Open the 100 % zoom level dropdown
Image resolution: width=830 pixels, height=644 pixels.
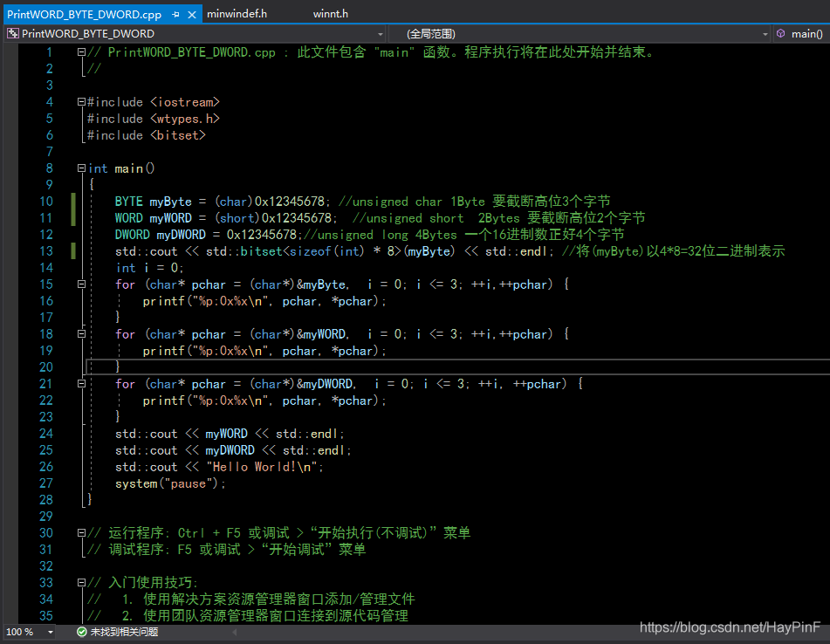pos(51,632)
